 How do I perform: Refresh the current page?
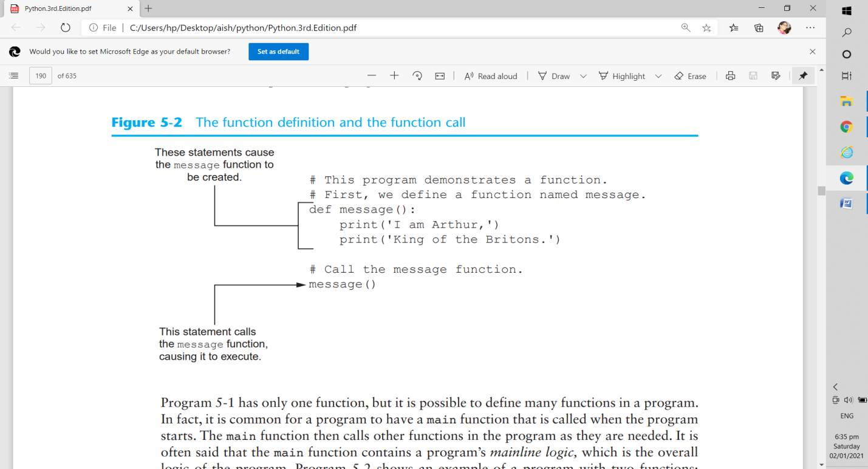tap(66, 27)
